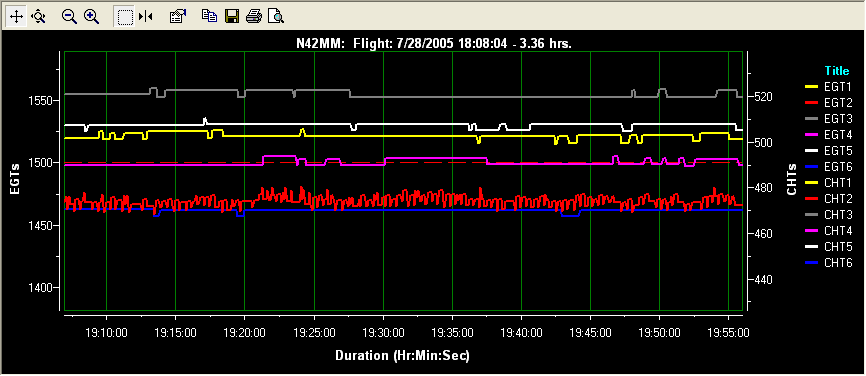
Task: Click the 'CHTs' right axis title
Action: coord(792,179)
